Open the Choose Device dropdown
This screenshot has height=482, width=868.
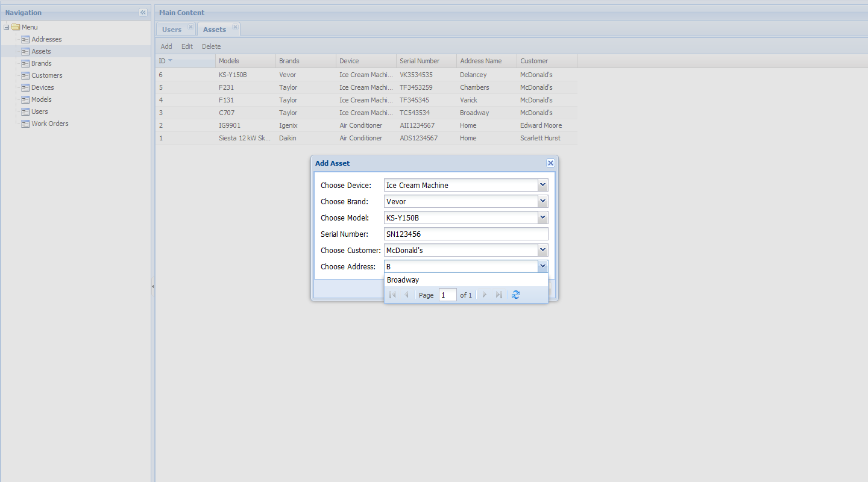[542, 185]
